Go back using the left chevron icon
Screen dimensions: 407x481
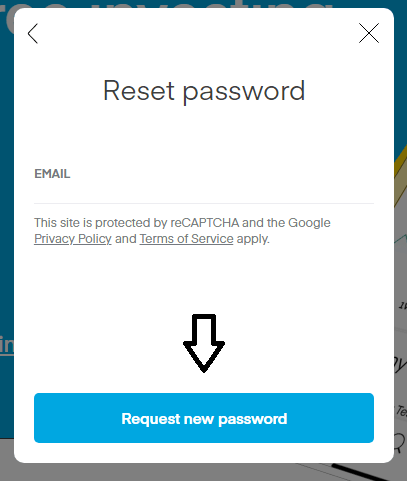tap(33, 33)
